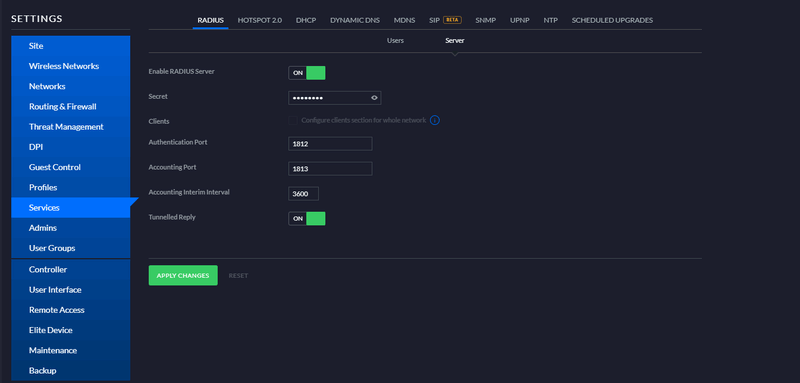Open User Groups settings

pos(70,248)
